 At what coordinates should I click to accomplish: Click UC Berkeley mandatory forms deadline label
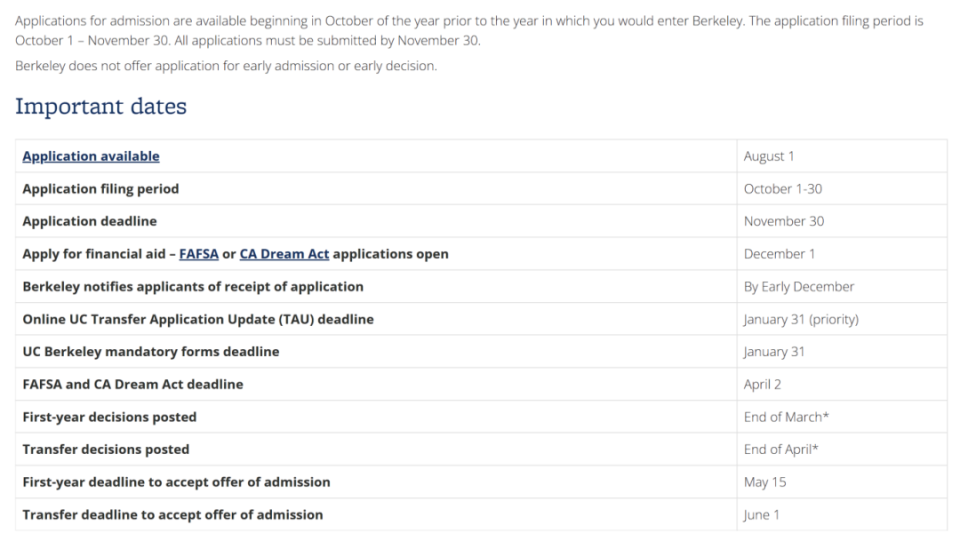[x=151, y=352]
